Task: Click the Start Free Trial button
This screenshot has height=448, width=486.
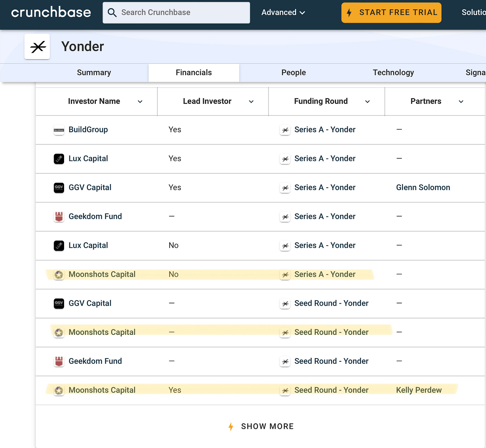Action: (x=391, y=13)
